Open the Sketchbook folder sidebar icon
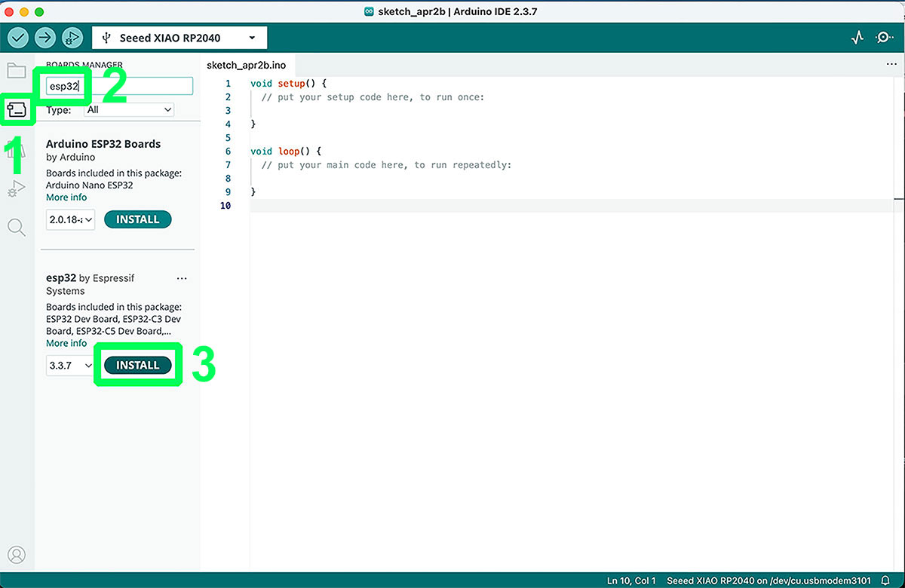 tap(17, 72)
